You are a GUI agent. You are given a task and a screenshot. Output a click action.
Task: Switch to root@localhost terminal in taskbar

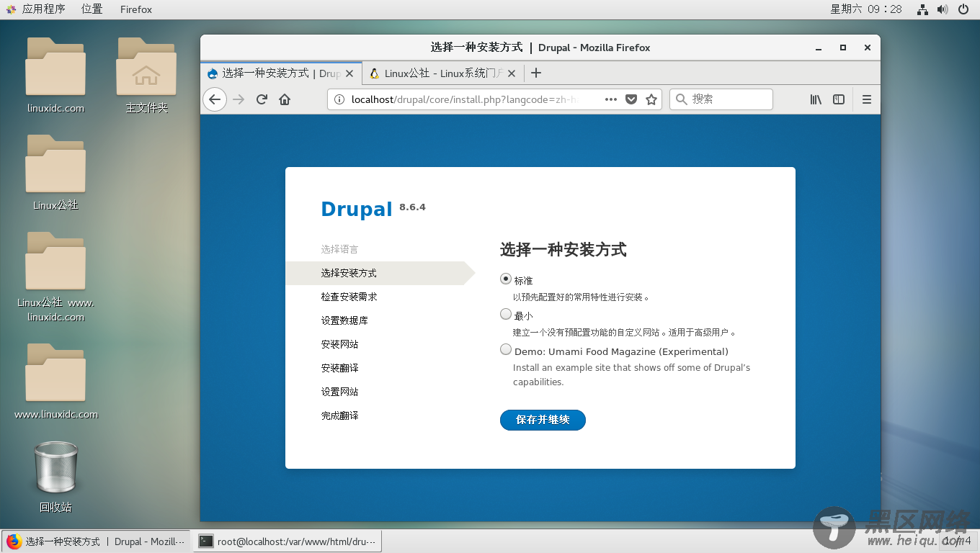click(288, 541)
